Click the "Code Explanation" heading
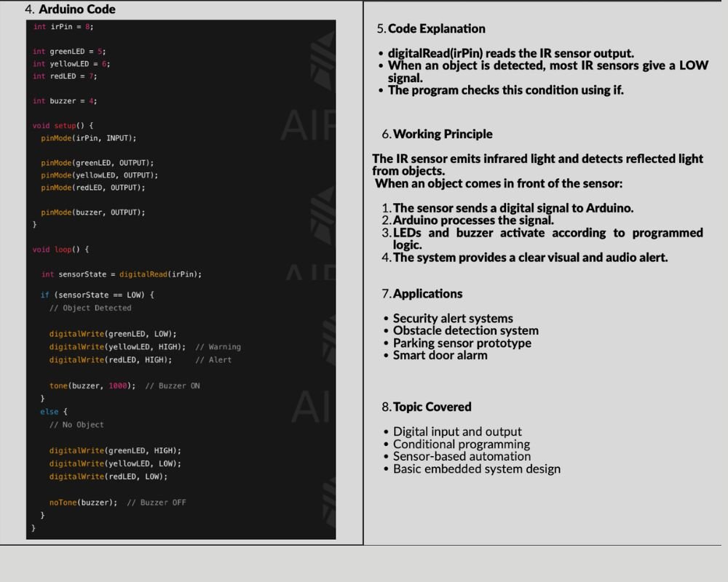The height and width of the screenshot is (582, 728). (x=436, y=28)
